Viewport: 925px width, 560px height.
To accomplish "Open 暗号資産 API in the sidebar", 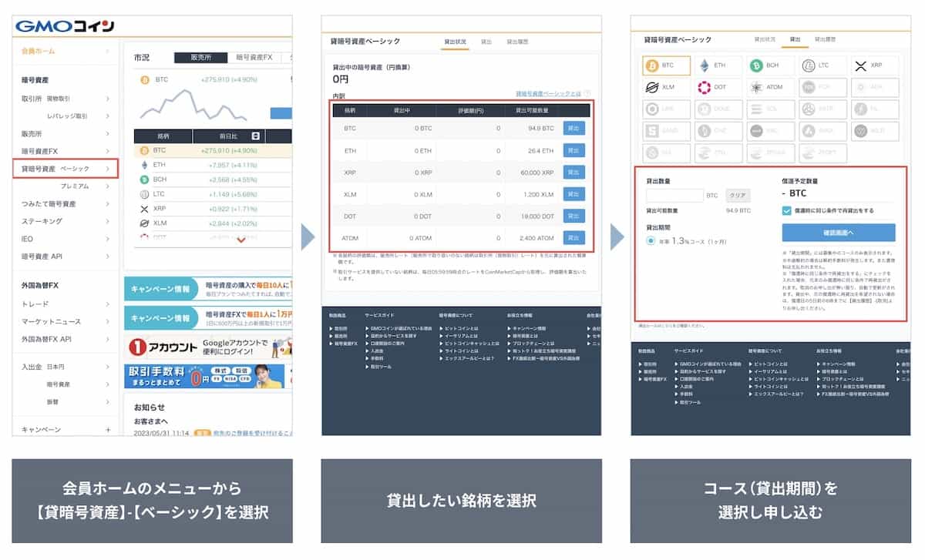I will pyautogui.click(x=42, y=256).
